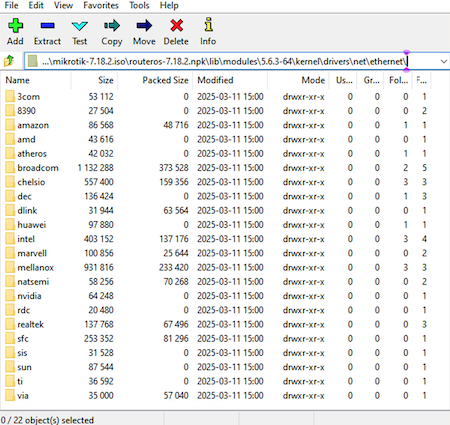Select the amd folder icon
The width and height of the screenshot is (450, 425).
click(x=10, y=139)
